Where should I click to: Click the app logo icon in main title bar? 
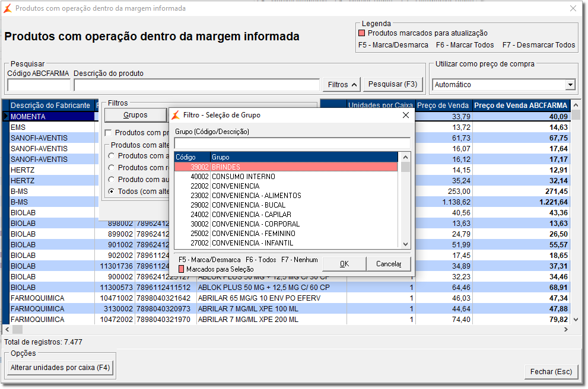pos(7,8)
